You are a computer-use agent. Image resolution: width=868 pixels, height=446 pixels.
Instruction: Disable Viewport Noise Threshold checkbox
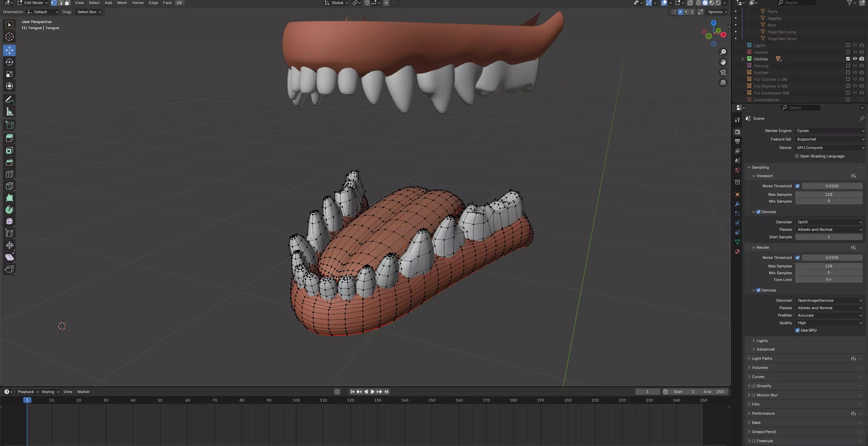[797, 186]
